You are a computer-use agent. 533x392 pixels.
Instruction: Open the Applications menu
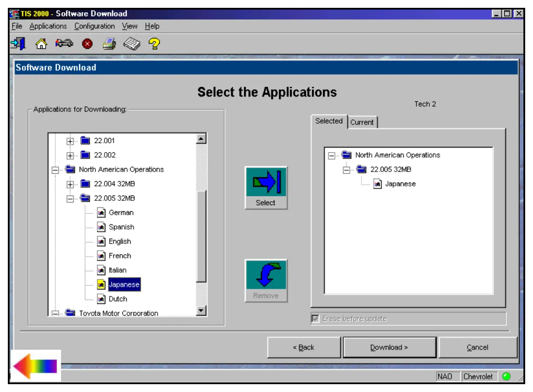coord(48,26)
